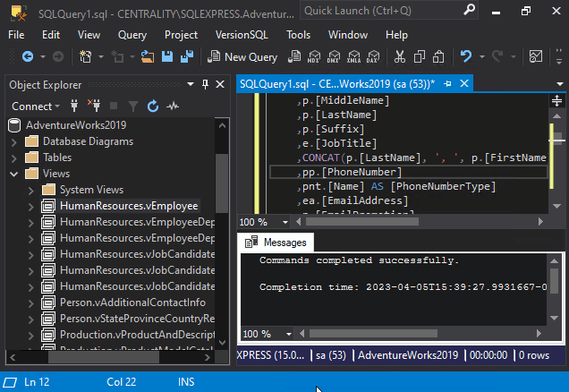Open the Messages pane zoom level dropdown

289,334
